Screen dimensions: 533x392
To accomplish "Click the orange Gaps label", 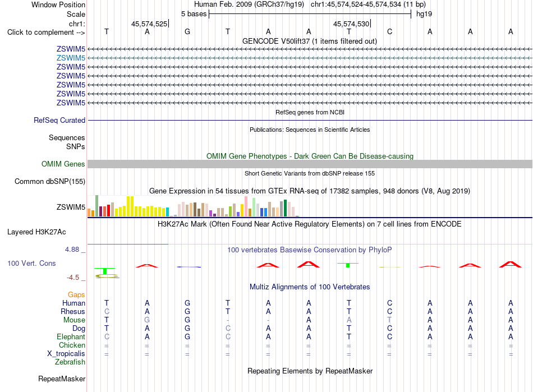I will click(76, 294).
